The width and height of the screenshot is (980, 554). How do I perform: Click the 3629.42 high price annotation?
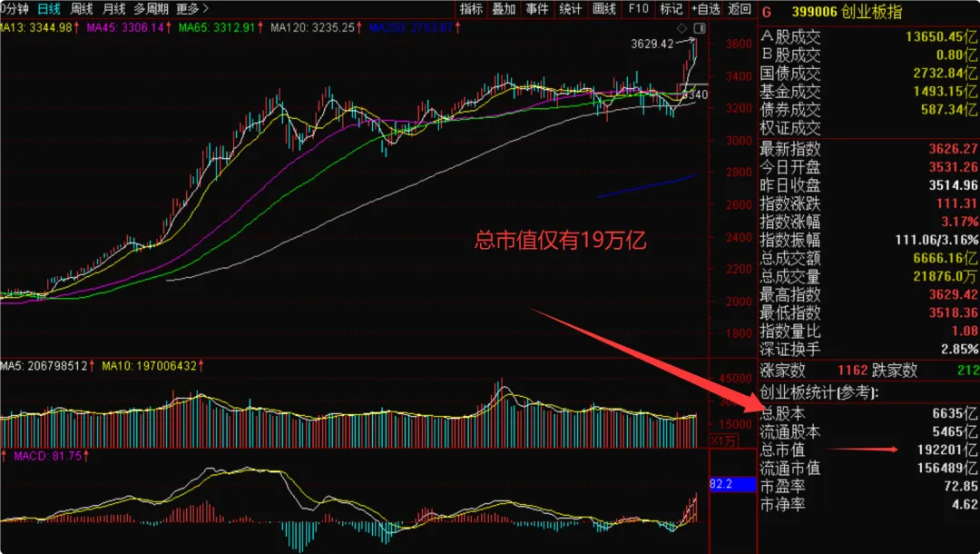(x=652, y=44)
